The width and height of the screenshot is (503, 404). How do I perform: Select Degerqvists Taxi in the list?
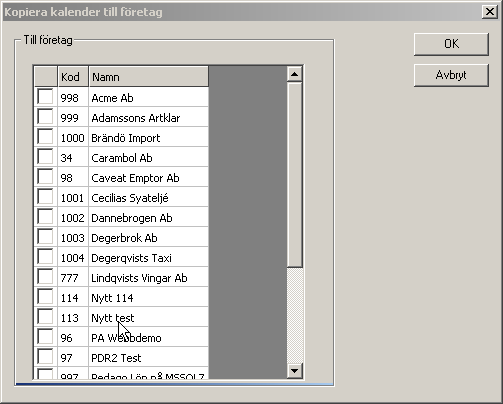149,257
